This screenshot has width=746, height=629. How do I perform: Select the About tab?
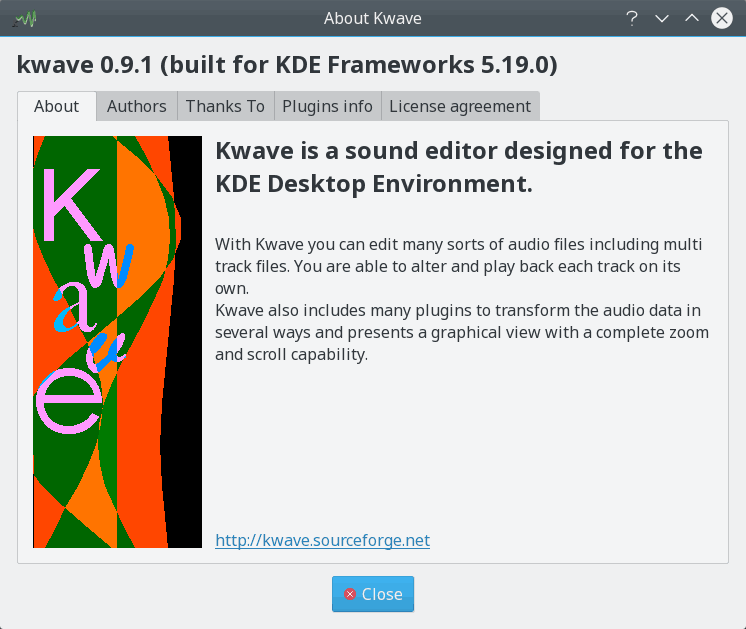click(x=57, y=106)
